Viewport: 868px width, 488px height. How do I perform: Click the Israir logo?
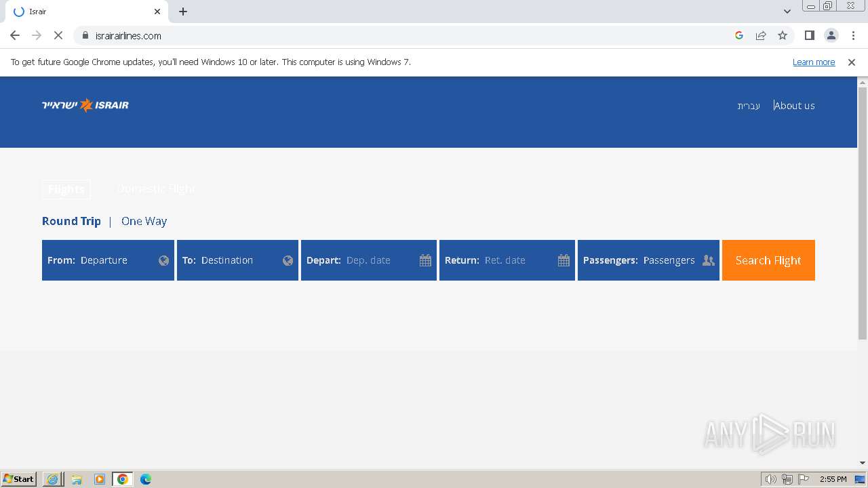pos(85,105)
